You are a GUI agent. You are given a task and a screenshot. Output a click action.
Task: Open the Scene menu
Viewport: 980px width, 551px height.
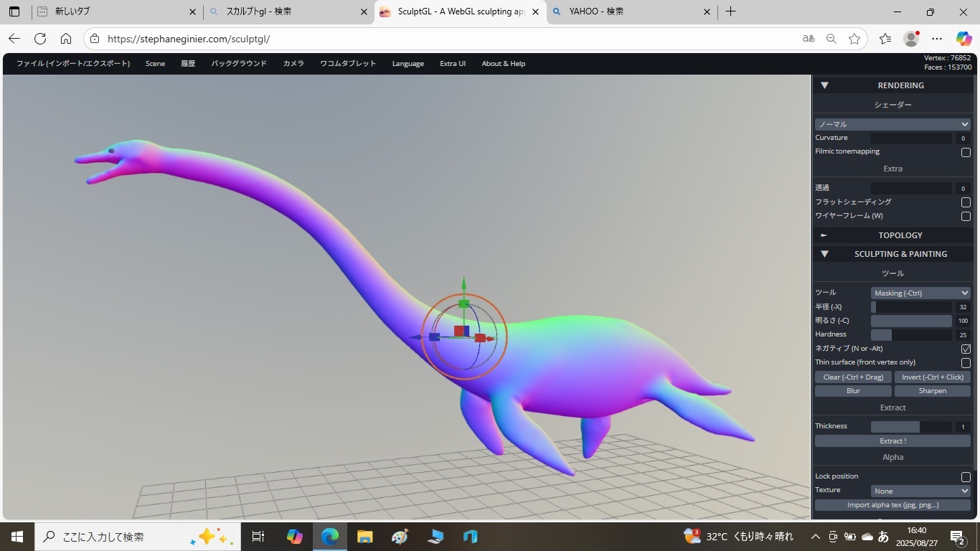(x=155, y=64)
